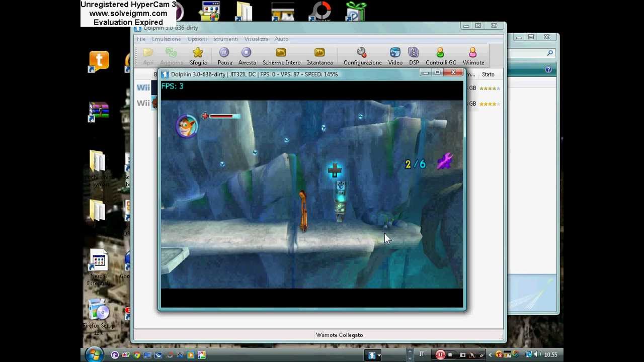Click the Sfoglia star icon in the toolbar

point(198,53)
